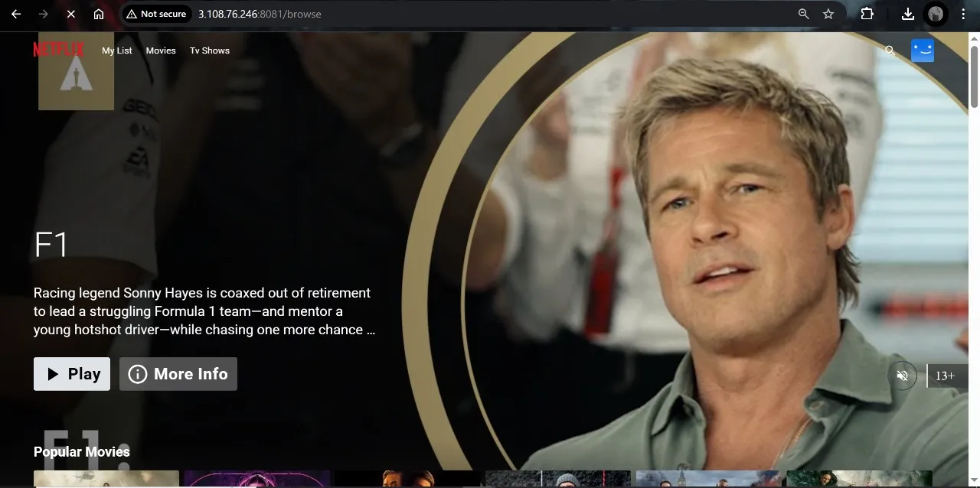Select the address bar URL

[x=260, y=14]
